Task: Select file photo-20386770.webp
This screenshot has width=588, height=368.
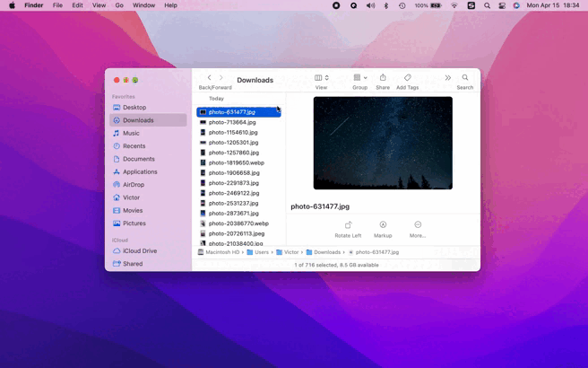Action: (x=238, y=223)
